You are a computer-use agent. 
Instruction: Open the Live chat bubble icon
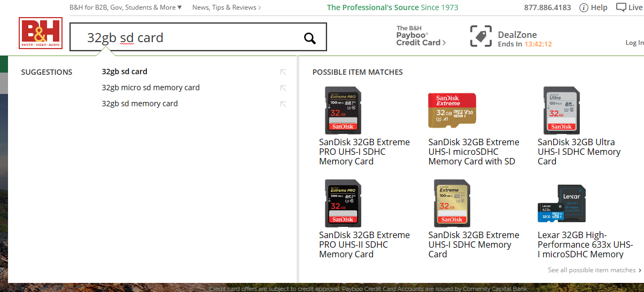click(621, 7)
